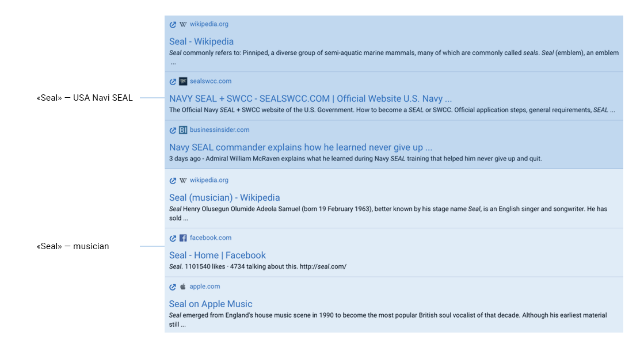Click the facebook.com domain link

point(211,238)
